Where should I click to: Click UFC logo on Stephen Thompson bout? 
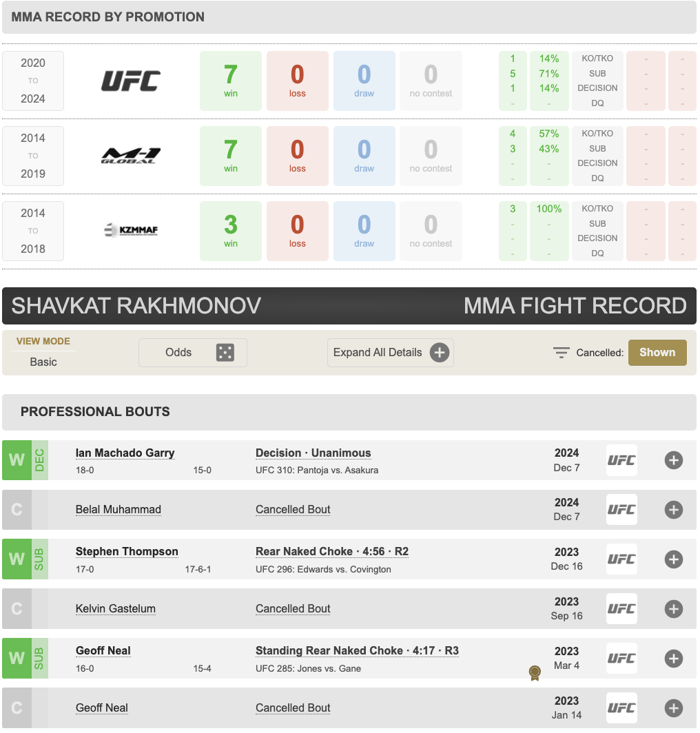point(621,559)
